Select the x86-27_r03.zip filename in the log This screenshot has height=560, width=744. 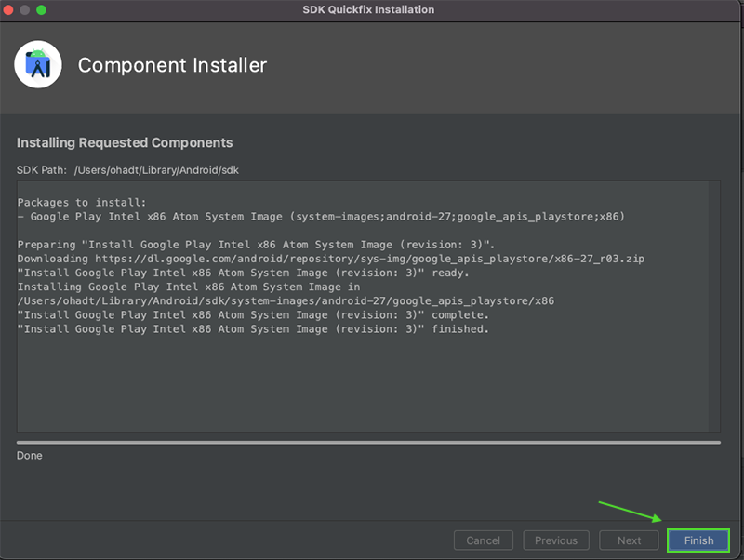tap(601, 259)
